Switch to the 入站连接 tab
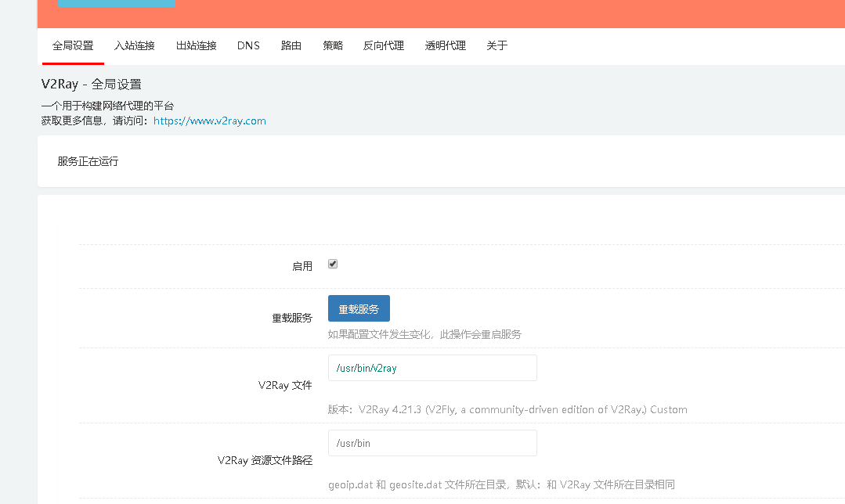 134,45
